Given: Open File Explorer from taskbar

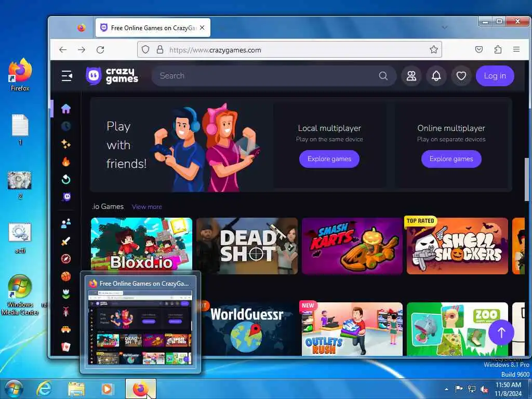Looking at the screenshot, I should point(76,389).
